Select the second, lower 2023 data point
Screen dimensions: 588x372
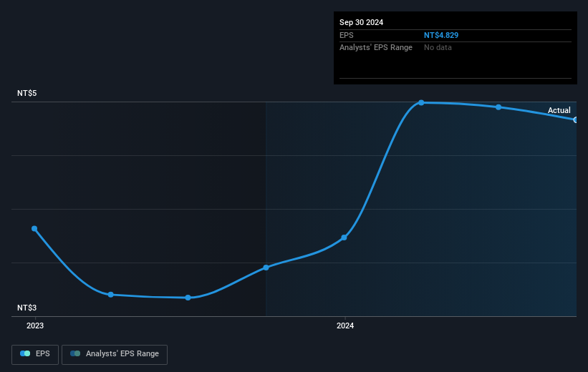coord(110,295)
